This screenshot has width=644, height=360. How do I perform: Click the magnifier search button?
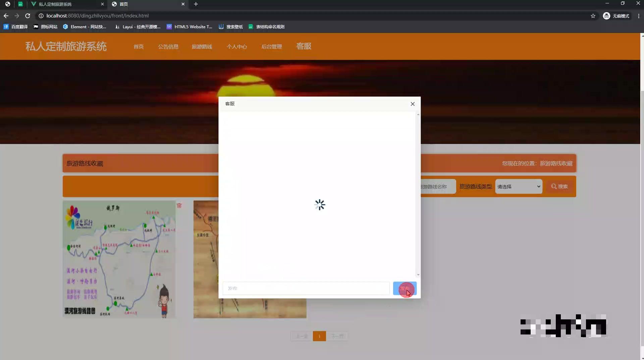(x=559, y=186)
